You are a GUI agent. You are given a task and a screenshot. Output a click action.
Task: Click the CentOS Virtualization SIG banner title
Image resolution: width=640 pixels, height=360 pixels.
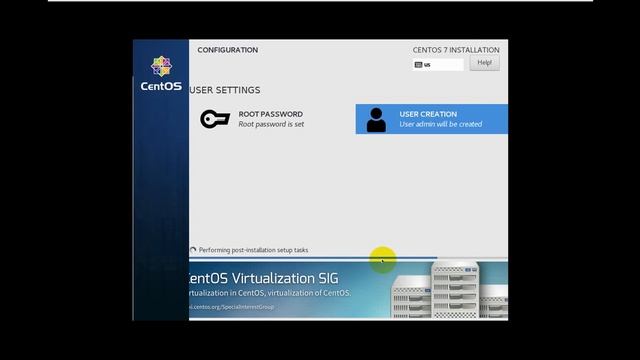click(264, 278)
